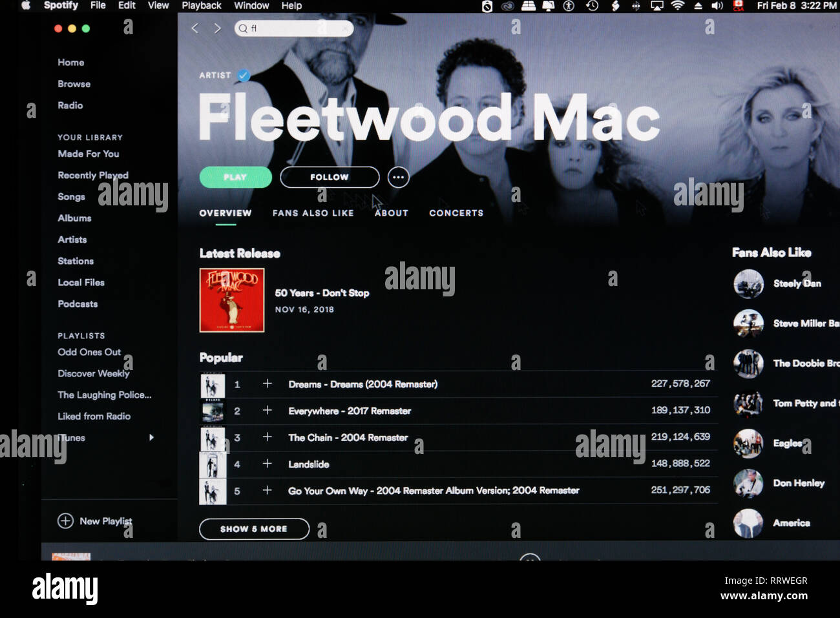
Task: Open Artists in library
Action: tap(72, 240)
